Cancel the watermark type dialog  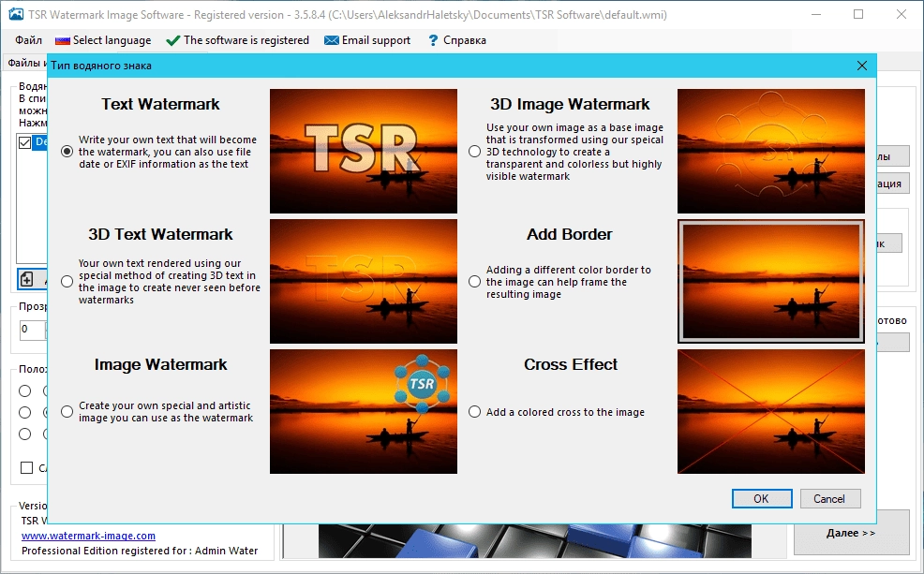[829, 499]
